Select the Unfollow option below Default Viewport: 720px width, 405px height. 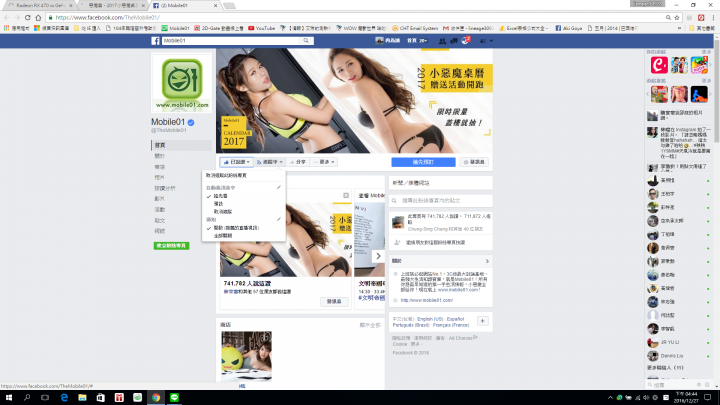pos(223,212)
